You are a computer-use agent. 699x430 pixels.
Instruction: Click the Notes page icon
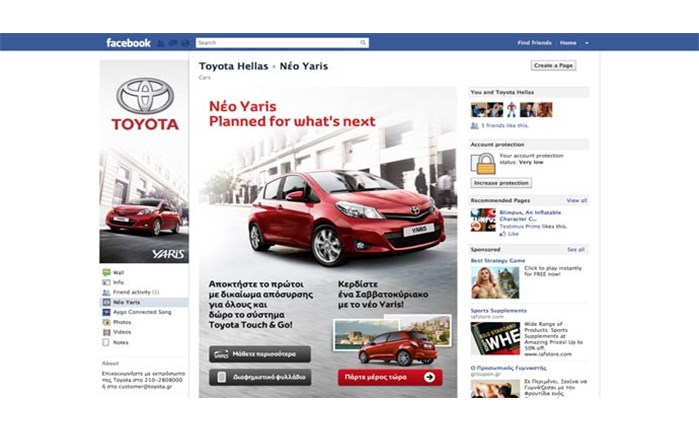[106, 342]
